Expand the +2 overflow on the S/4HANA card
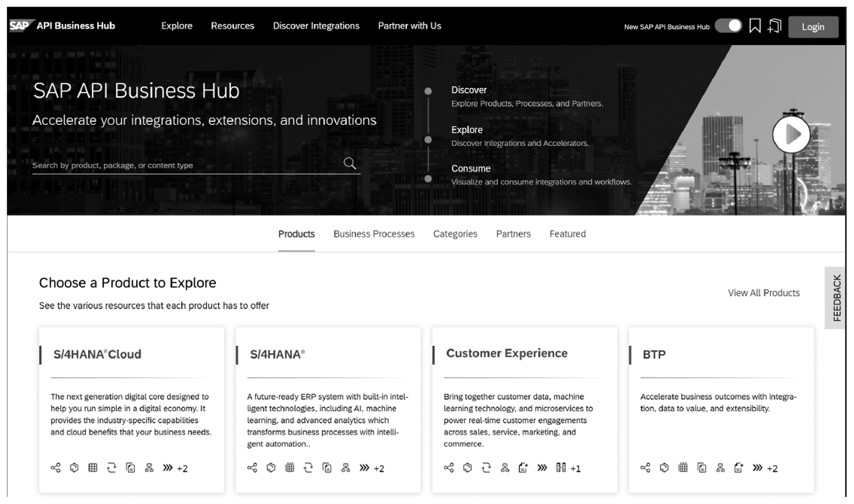854x504 pixels. click(379, 468)
